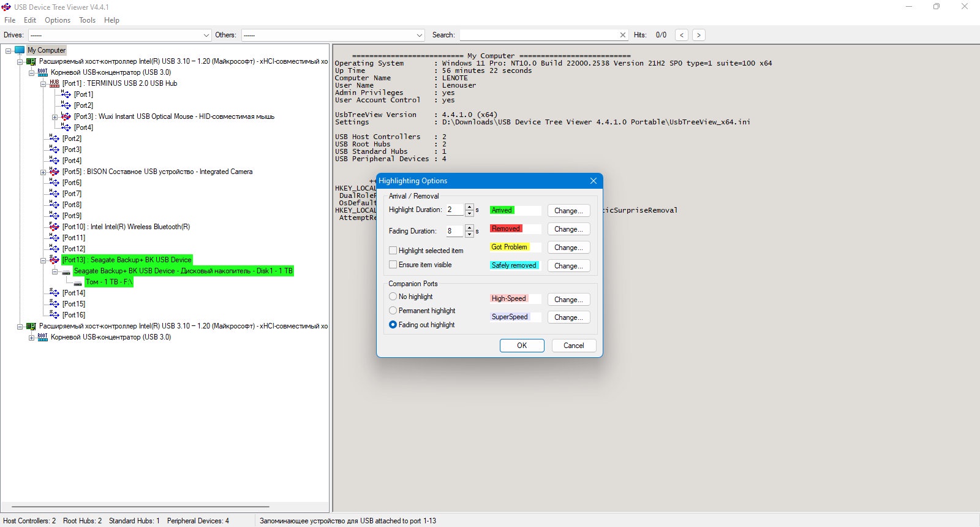The width and height of the screenshot is (980, 527).
Task: Click the Intel Wireless Bluetooth device icon
Action: 55,227
